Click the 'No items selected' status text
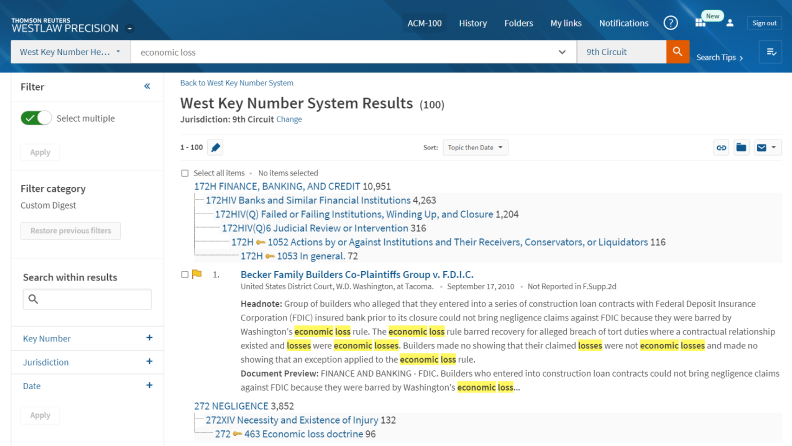 [288, 173]
